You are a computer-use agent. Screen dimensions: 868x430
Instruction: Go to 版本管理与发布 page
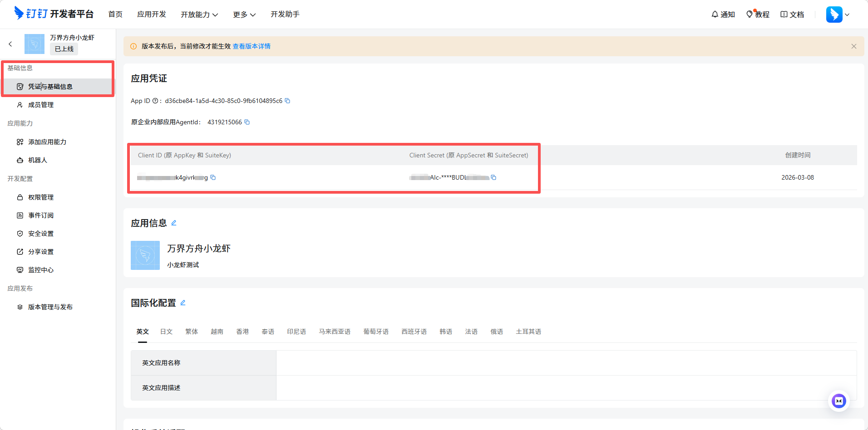tap(50, 307)
